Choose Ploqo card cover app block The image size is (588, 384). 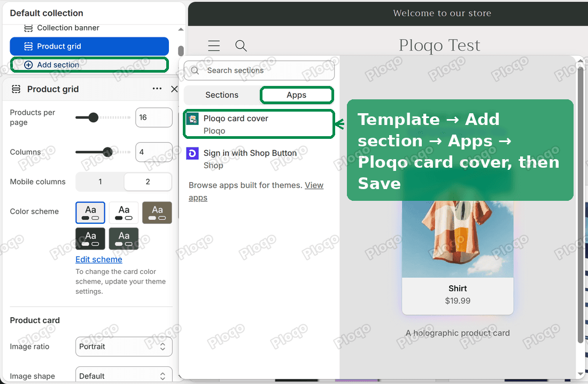259,124
